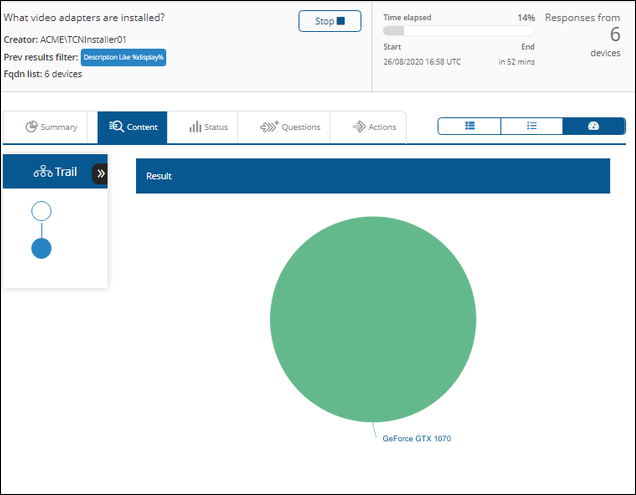Screen dimensions: 636x495
Task: Click the Time elapsed progress bar
Action: click(x=459, y=31)
